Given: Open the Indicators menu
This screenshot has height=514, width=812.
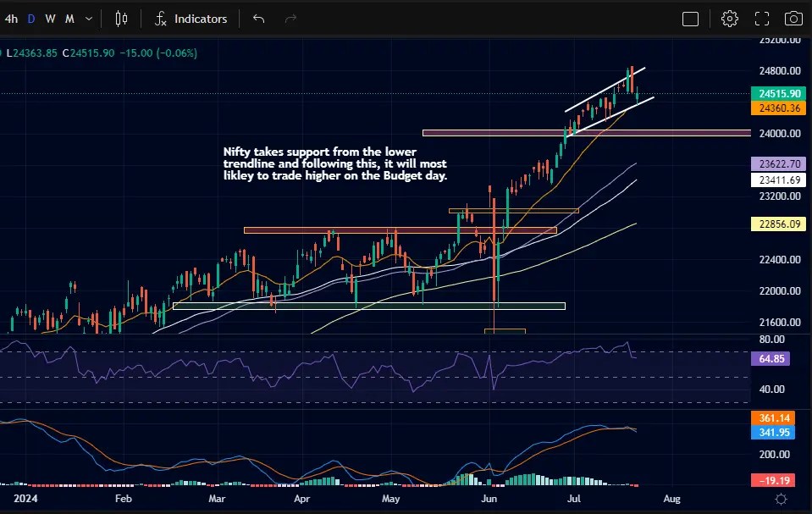Looking at the screenshot, I should coord(191,19).
